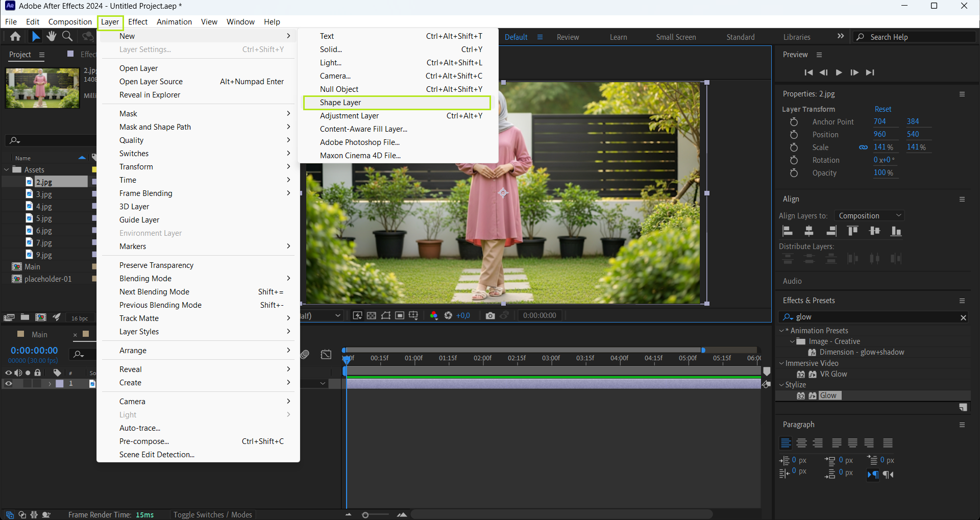Take snapshot with the camera icon
Screen dimensions: 980x520
point(490,315)
